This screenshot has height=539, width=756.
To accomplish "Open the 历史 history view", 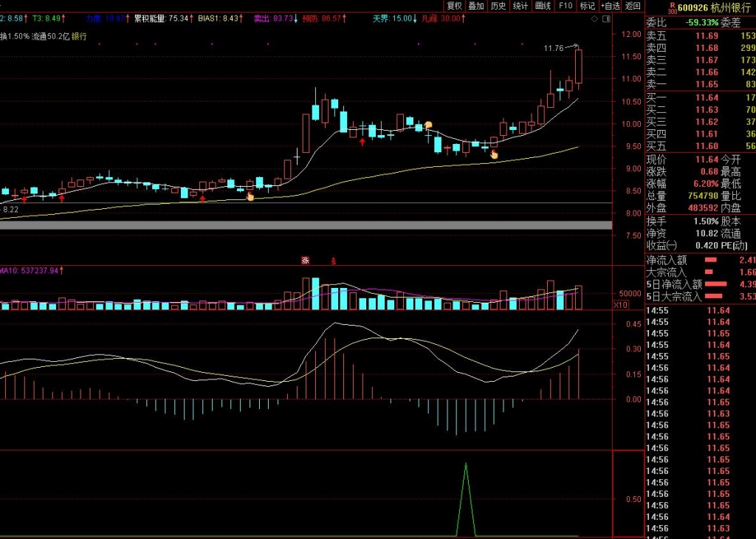I will point(499,6).
